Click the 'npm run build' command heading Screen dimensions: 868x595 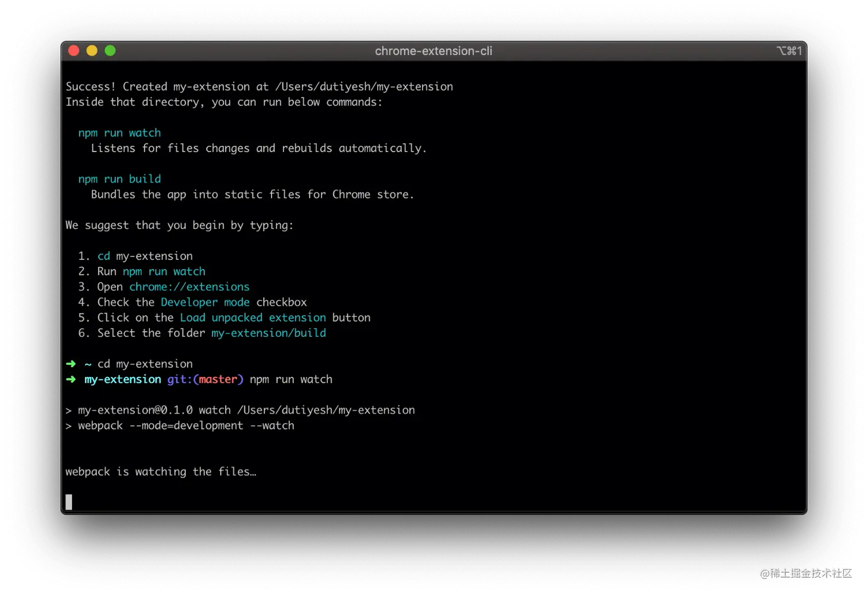(119, 179)
